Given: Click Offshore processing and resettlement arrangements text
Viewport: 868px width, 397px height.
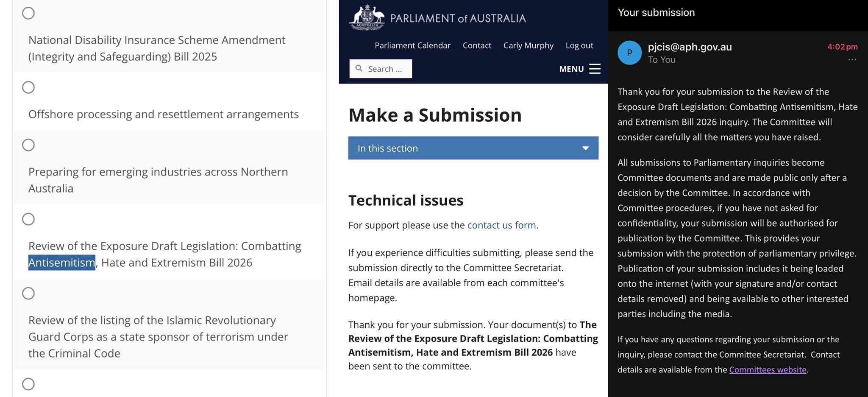Looking at the screenshot, I should click(164, 115).
